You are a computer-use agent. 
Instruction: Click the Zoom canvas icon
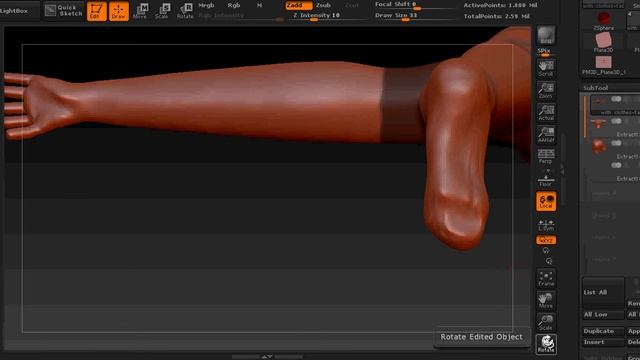pyautogui.click(x=546, y=90)
